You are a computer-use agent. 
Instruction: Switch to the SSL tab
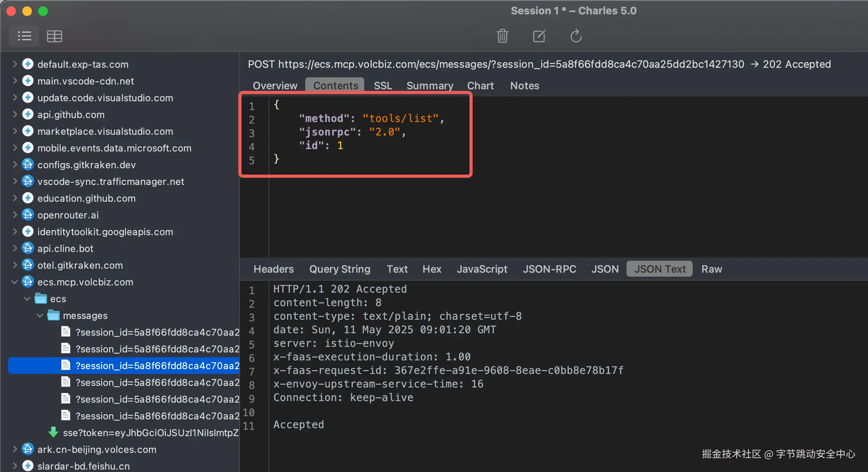point(383,85)
